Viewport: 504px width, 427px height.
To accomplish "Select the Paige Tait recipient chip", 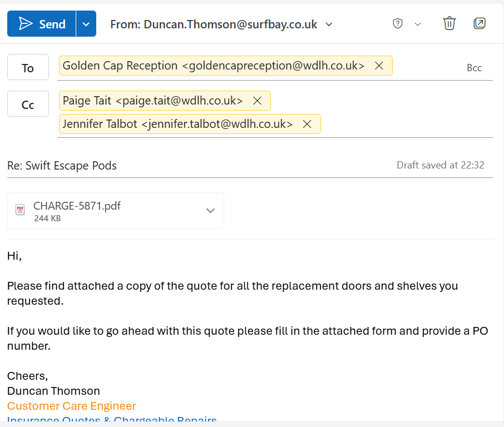I will [x=152, y=101].
